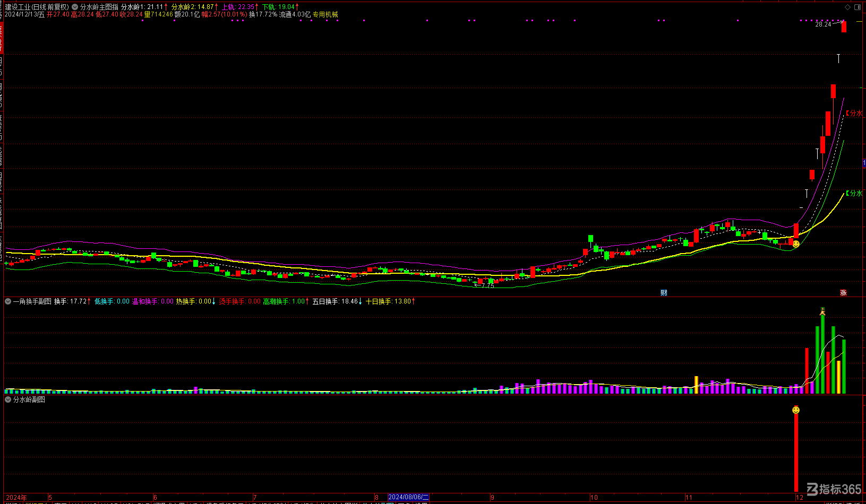Click the figure icon above the tallest turnover bar
Image resolution: width=866 pixels, height=504 pixels.
pyautogui.click(x=822, y=311)
